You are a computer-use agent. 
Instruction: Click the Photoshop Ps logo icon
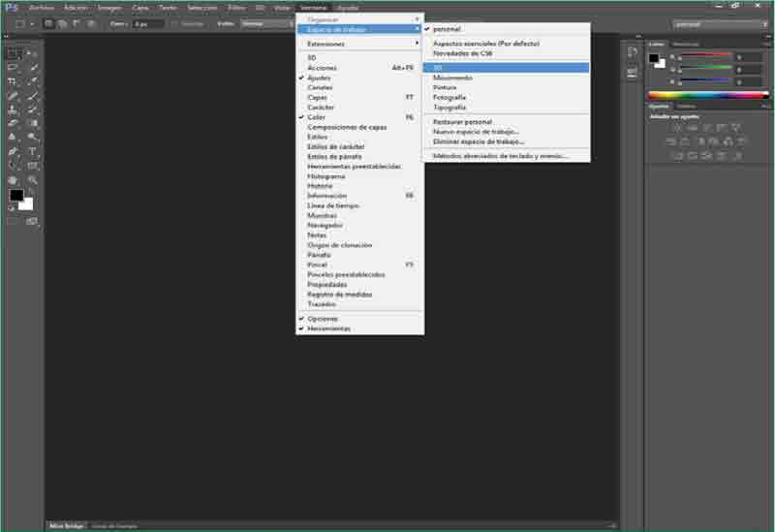(11, 7)
